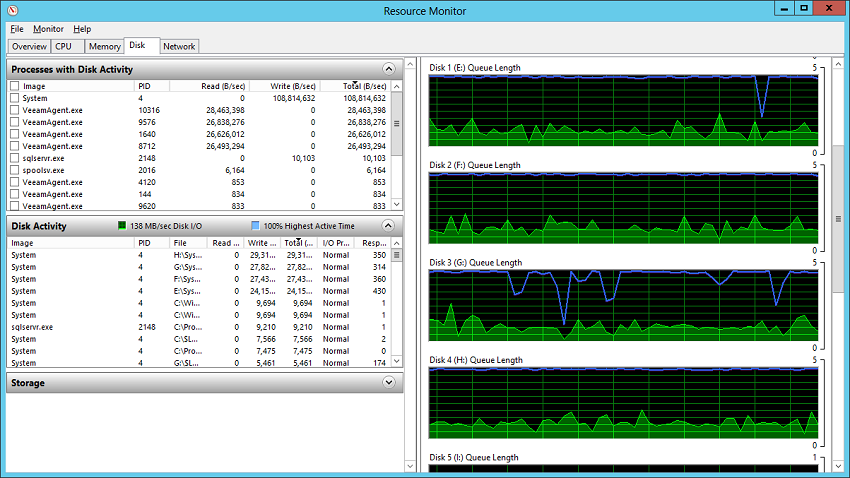Click graphs pane scroll down arrow

(x=838, y=466)
